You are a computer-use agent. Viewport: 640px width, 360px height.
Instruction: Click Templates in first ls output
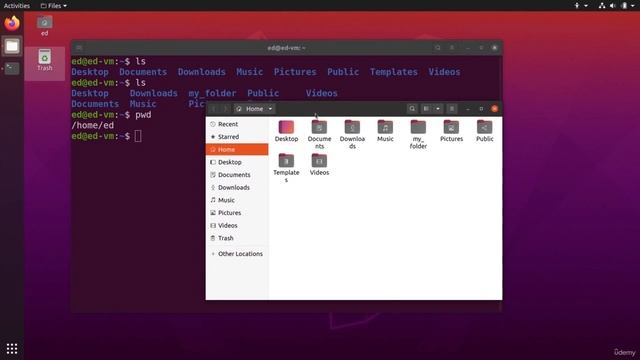pos(394,72)
